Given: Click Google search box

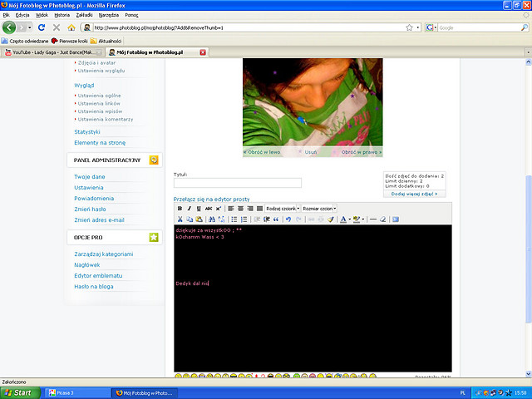Looking at the screenshot, I should coord(479,27).
